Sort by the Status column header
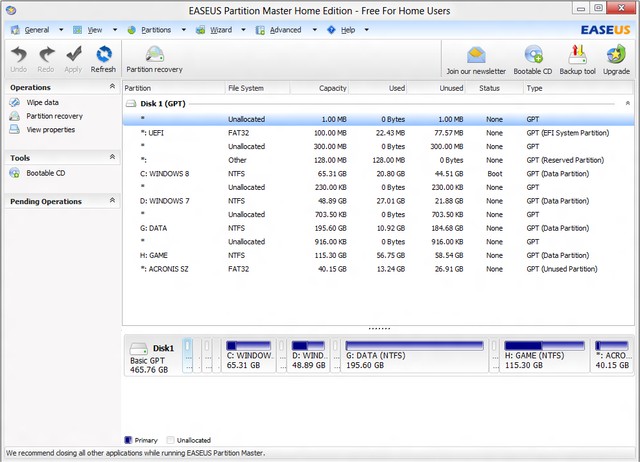Screen dimensions: 640x462 tap(494, 88)
